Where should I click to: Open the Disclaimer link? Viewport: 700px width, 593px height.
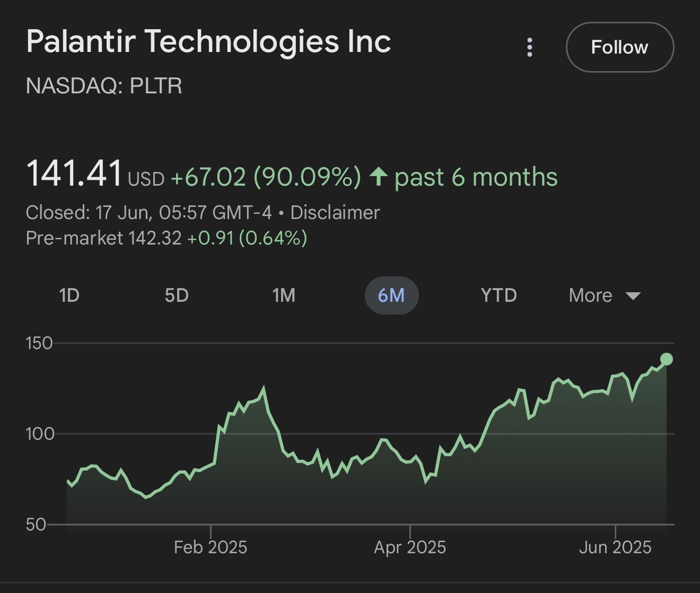coord(335,212)
